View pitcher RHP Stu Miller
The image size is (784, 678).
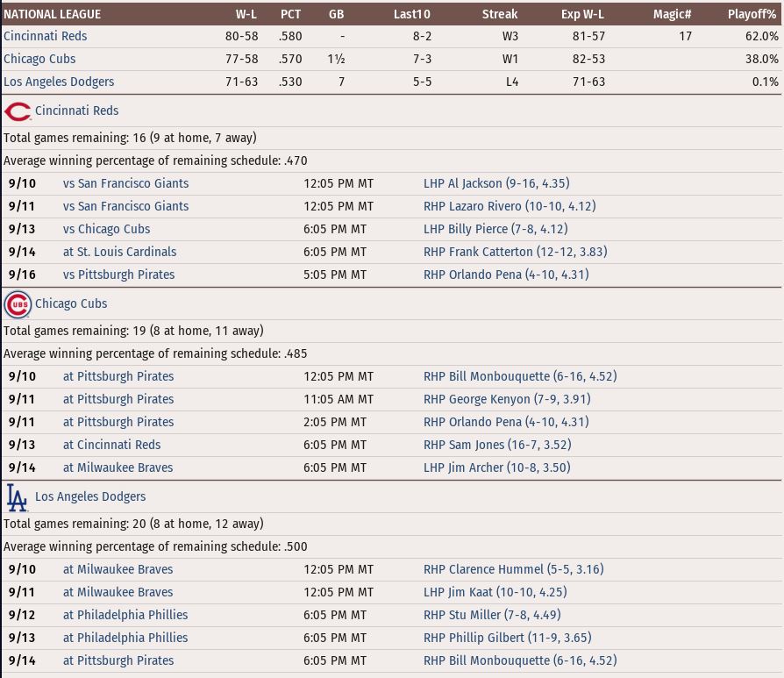pos(492,615)
